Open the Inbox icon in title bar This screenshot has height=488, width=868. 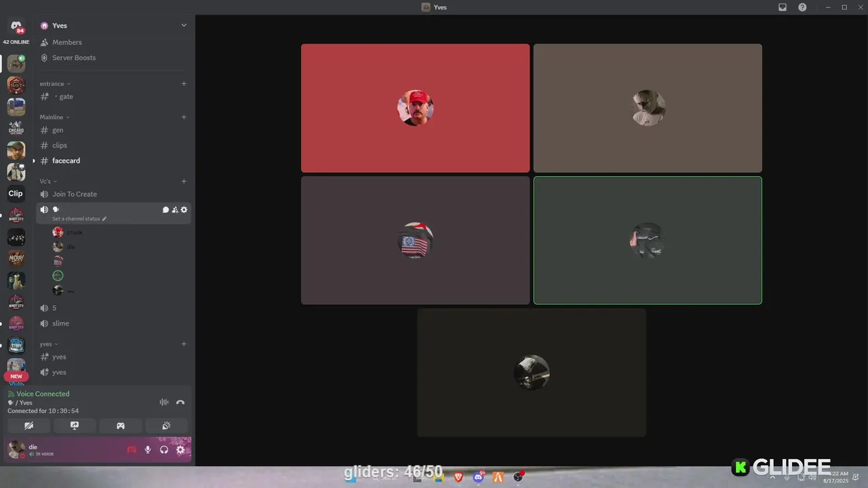pos(783,7)
